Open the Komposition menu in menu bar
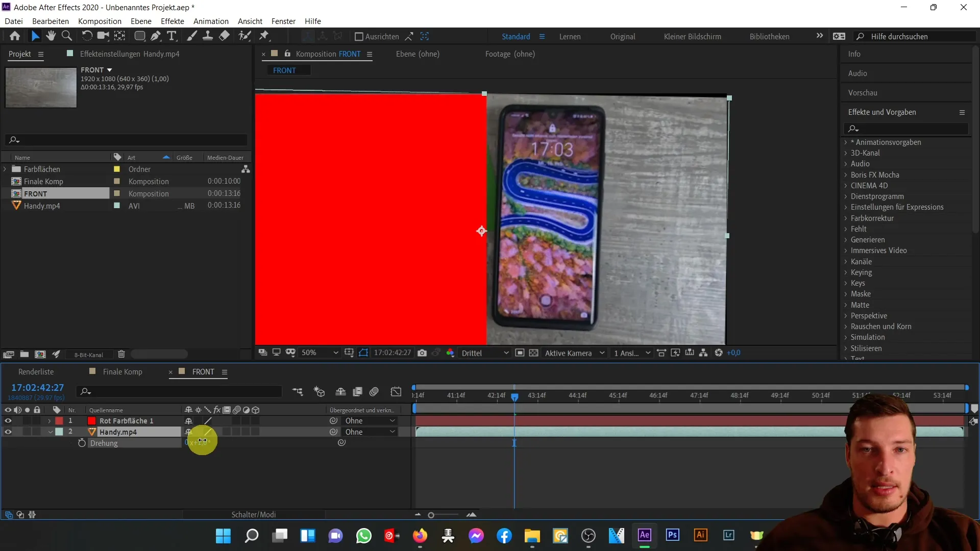The width and height of the screenshot is (980, 551). [x=100, y=21]
